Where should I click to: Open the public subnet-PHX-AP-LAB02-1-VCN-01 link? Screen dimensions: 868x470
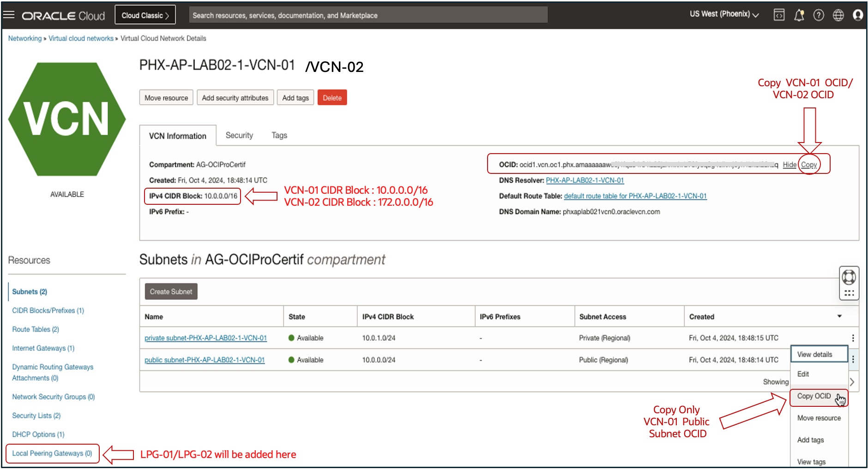coord(205,360)
